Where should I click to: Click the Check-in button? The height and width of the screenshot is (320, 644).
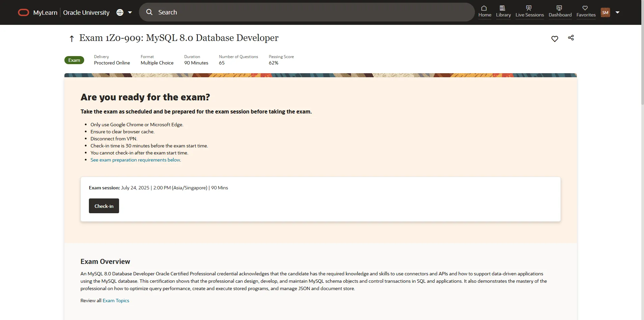coord(104,206)
